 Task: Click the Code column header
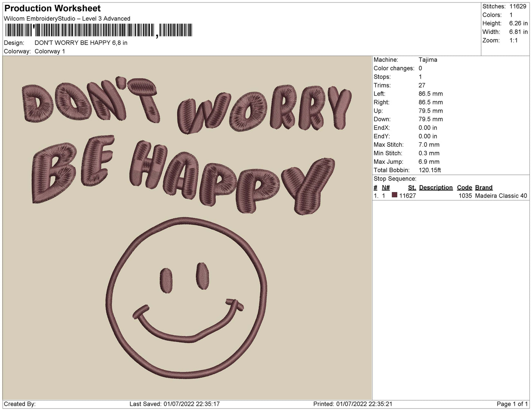pos(464,187)
